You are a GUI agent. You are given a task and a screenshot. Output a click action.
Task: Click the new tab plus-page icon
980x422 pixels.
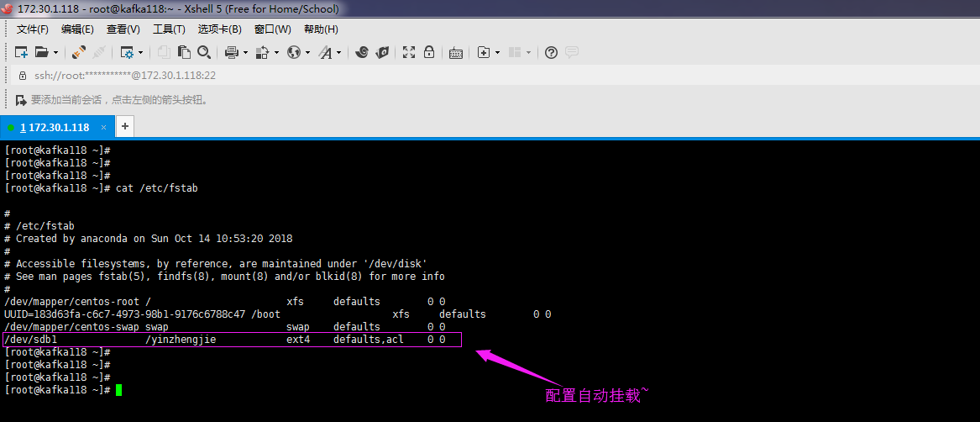[x=483, y=53]
